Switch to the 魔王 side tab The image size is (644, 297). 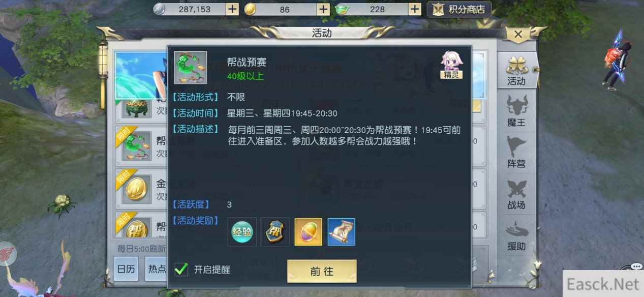pos(516,112)
